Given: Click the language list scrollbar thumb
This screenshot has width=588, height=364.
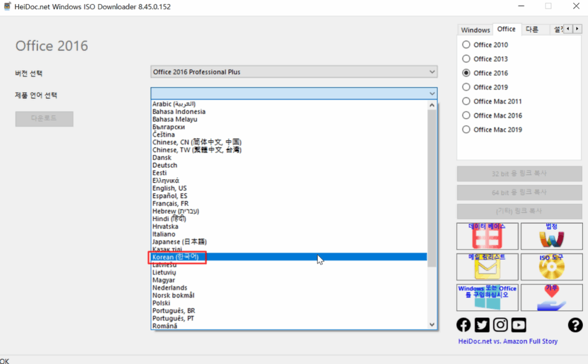Looking at the screenshot, I should coord(432,188).
